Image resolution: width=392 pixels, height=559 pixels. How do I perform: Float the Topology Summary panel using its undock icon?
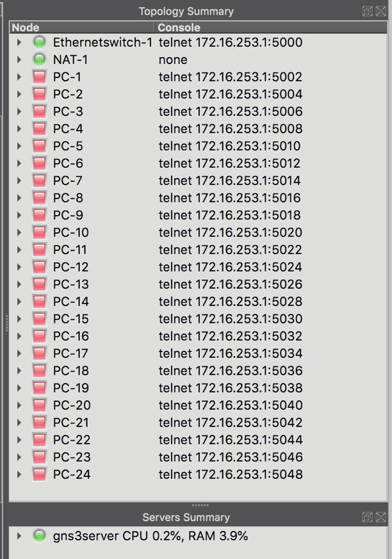(367, 11)
